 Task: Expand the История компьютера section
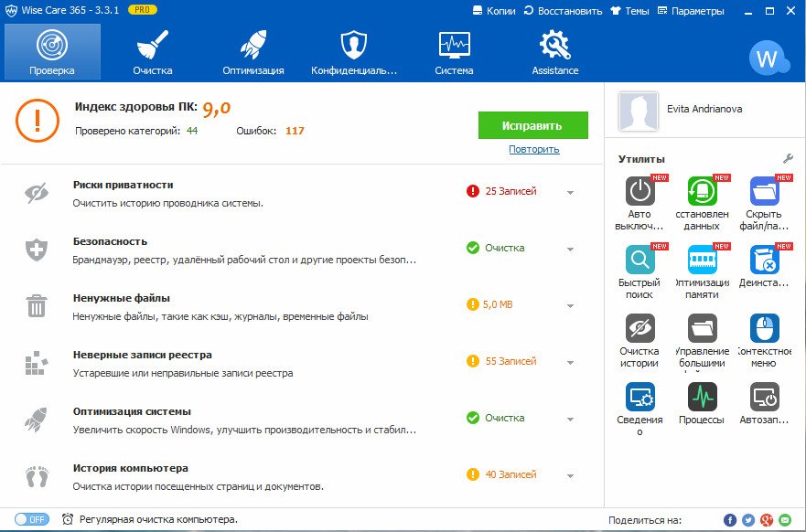tap(570, 476)
